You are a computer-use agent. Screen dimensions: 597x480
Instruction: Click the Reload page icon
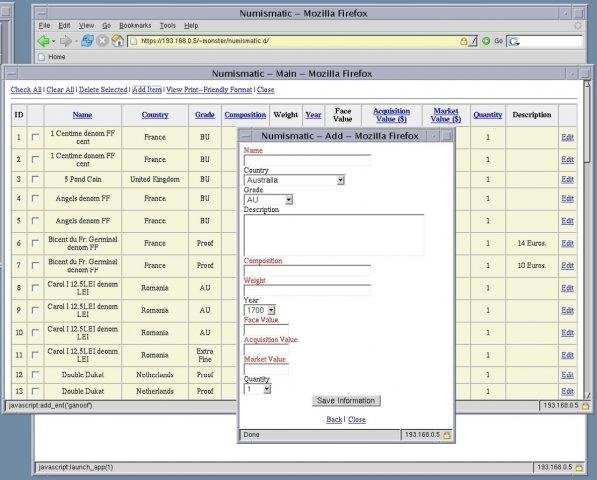pos(87,41)
